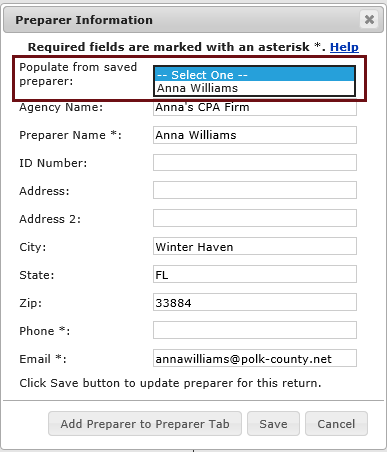Close the Preparer Information dialog
The width and height of the screenshot is (387, 452).
pyautogui.click(x=369, y=20)
